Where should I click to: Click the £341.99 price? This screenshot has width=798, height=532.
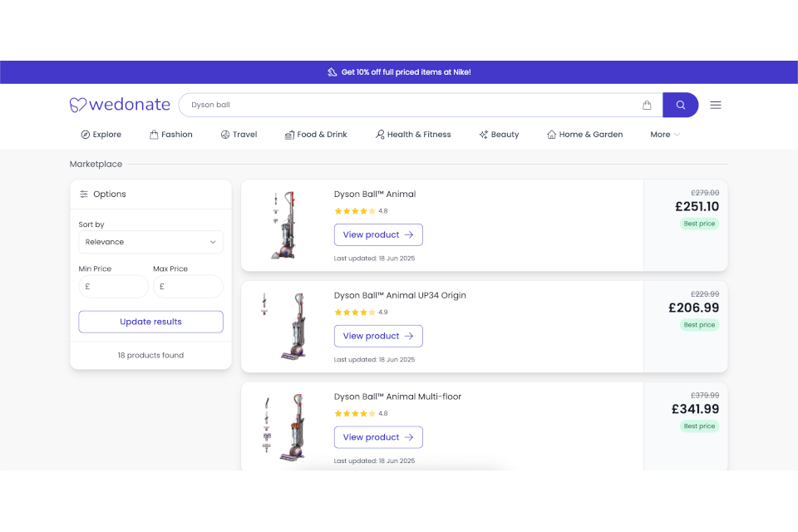tap(695, 409)
